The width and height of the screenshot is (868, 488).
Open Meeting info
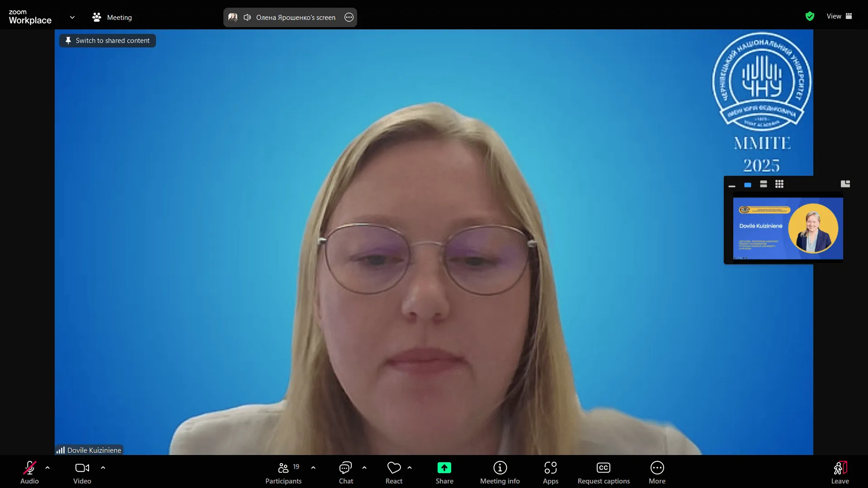pyautogui.click(x=500, y=473)
